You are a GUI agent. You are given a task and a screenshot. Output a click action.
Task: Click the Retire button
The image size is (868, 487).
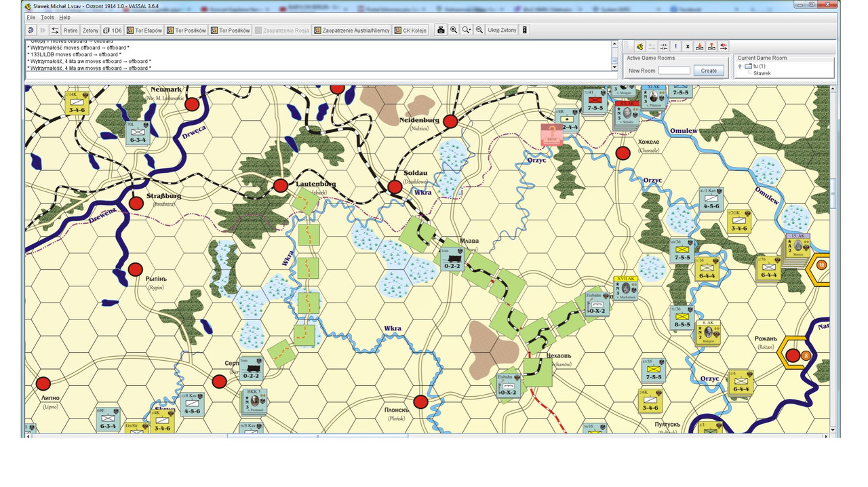[x=71, y=31]
